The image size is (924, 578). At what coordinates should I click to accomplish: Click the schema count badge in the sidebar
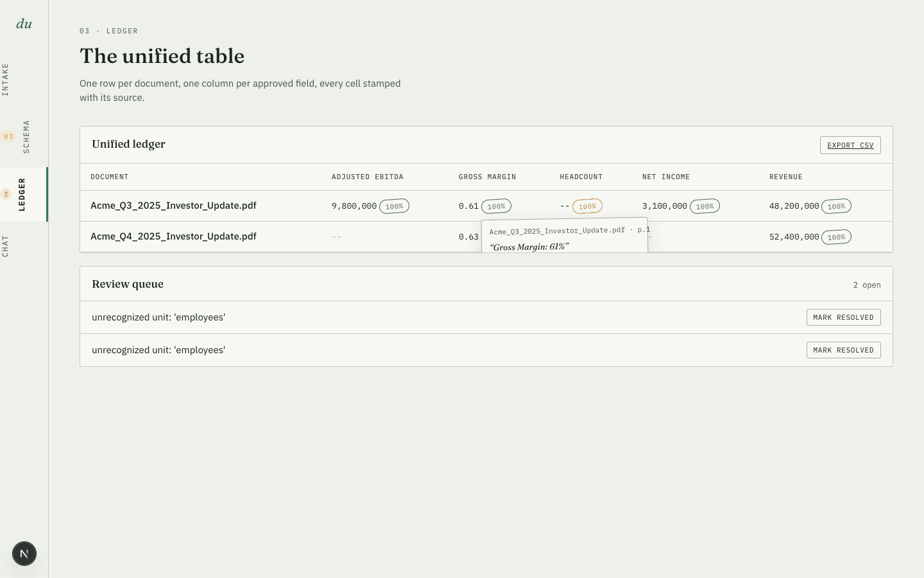8,136
